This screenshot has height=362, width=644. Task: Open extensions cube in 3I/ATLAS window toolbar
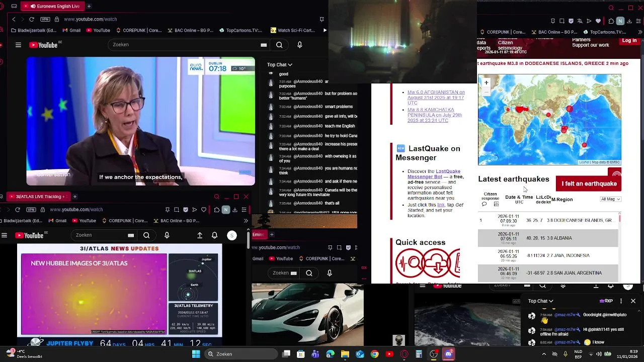tap(216, 210)
